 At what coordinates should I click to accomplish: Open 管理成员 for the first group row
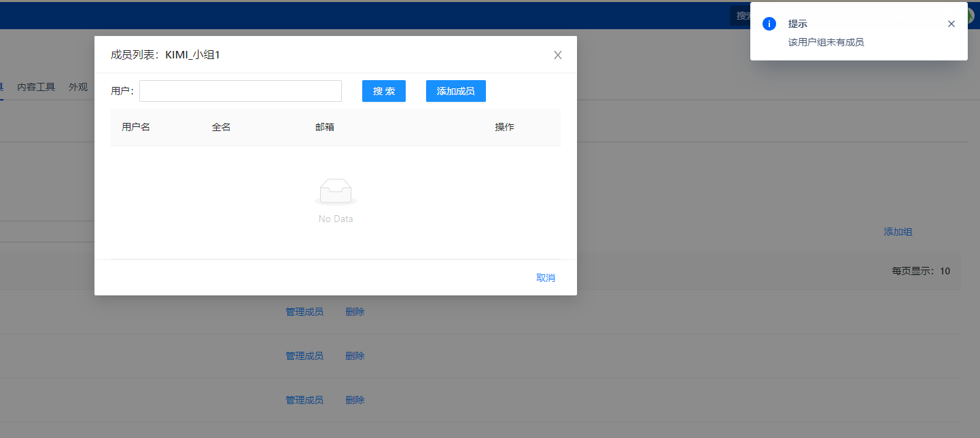click(304, 312)
